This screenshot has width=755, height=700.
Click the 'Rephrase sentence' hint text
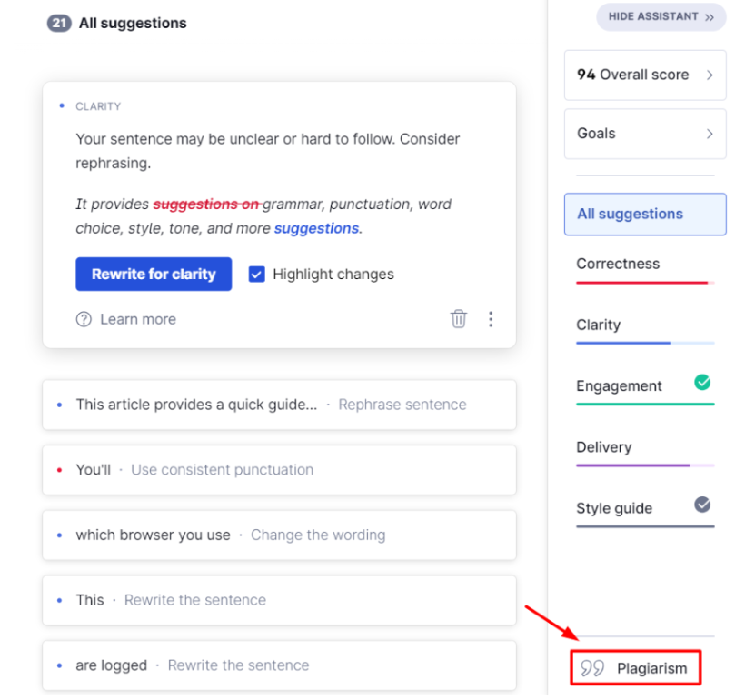pyautogui.click(x=402, y=405)
